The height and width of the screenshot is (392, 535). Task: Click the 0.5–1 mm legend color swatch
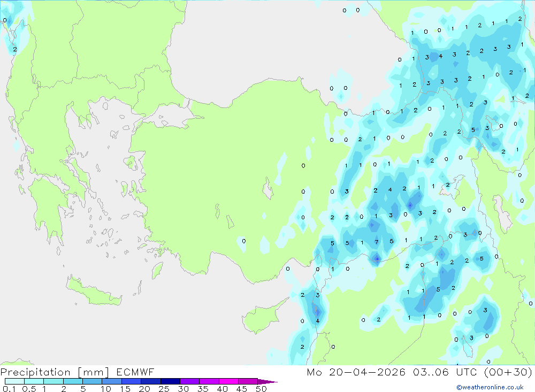(34, 381)
